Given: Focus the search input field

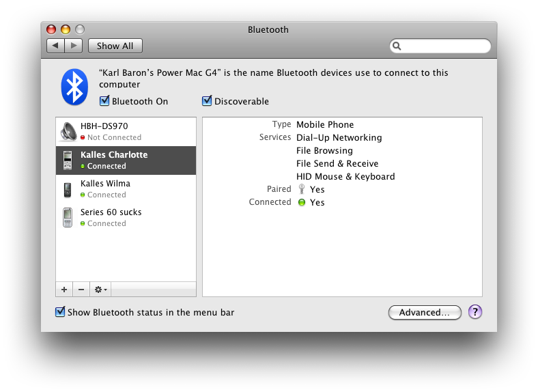Looking at the screenshot, I should 440,46.
